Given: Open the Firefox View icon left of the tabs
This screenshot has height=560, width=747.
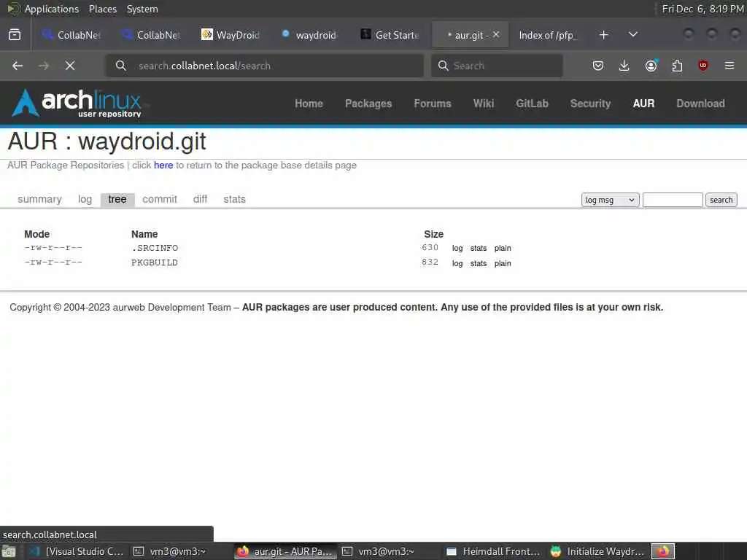Looking at the screenshot, I should tap(15, 35).
